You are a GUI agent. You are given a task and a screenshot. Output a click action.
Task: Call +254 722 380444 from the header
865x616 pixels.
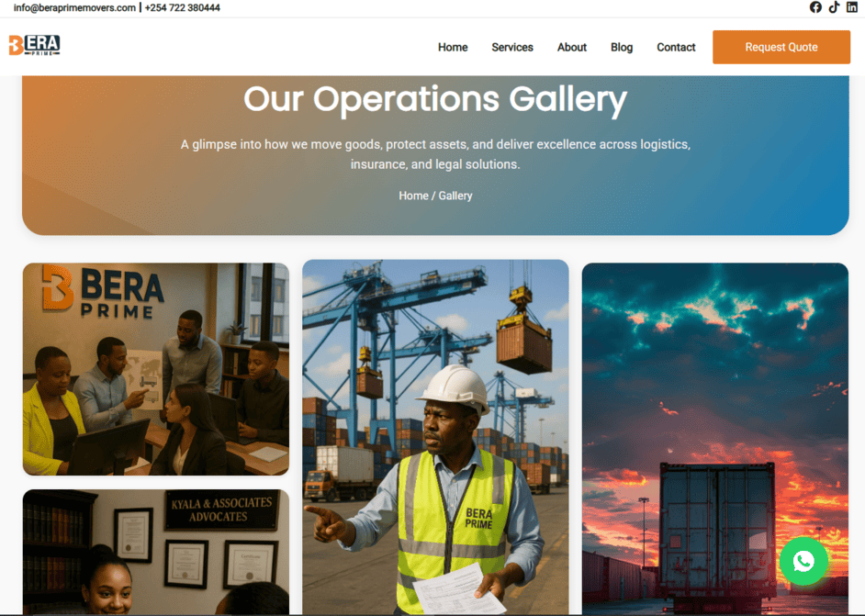pyautogui.click(x=181, y=6)
